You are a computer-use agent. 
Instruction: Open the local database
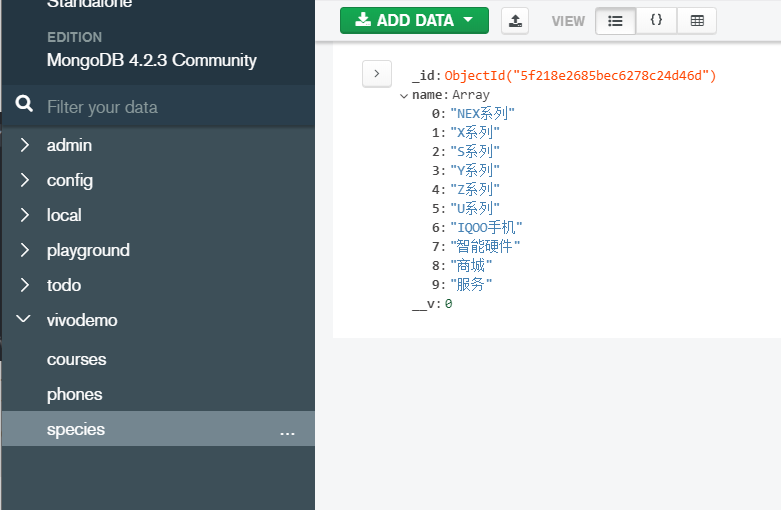64,215
